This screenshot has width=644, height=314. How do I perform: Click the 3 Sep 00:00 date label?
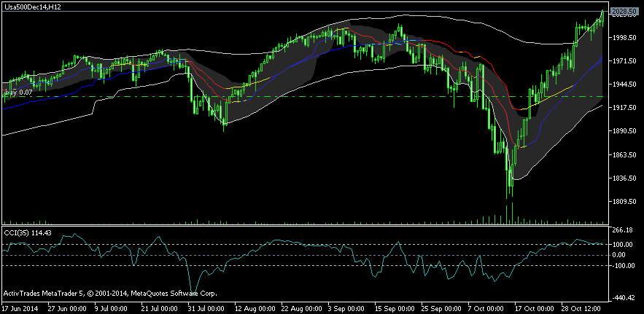[x=346, y=308]
